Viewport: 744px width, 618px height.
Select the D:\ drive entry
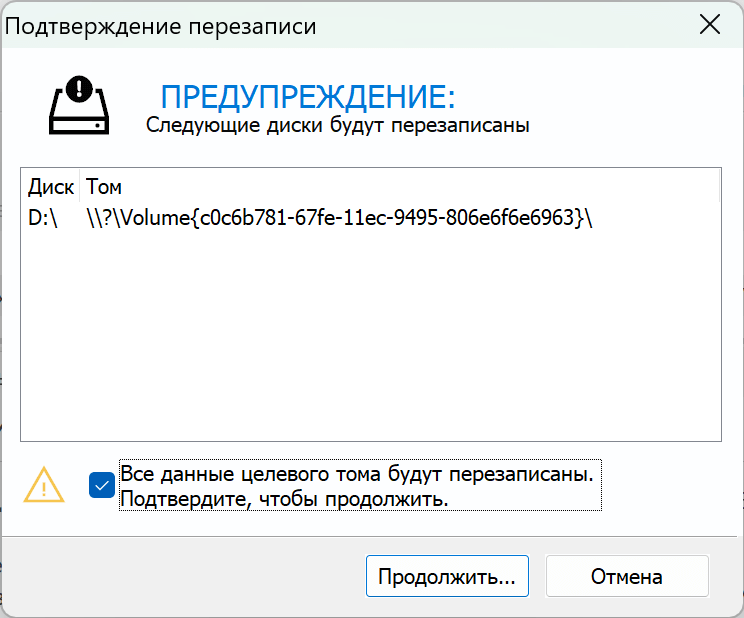[x=44, y=217]
